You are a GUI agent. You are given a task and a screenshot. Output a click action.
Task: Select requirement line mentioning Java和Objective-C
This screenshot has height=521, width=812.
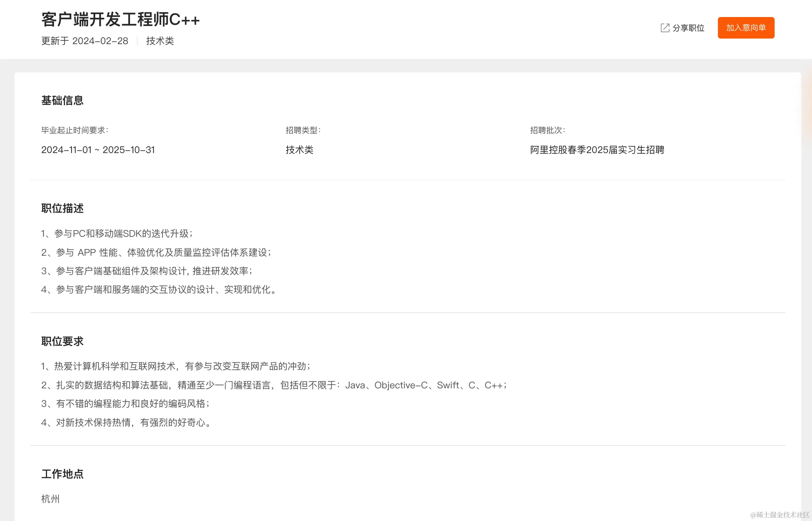coord(274,385)
